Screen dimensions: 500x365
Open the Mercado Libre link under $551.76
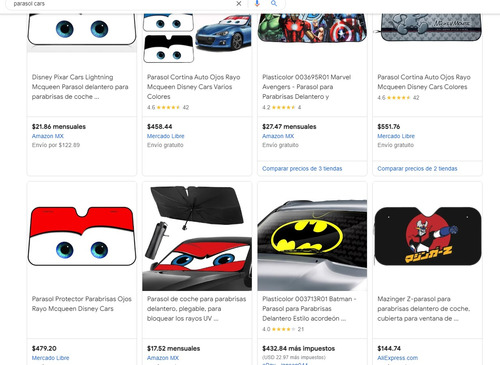[396, 136]
